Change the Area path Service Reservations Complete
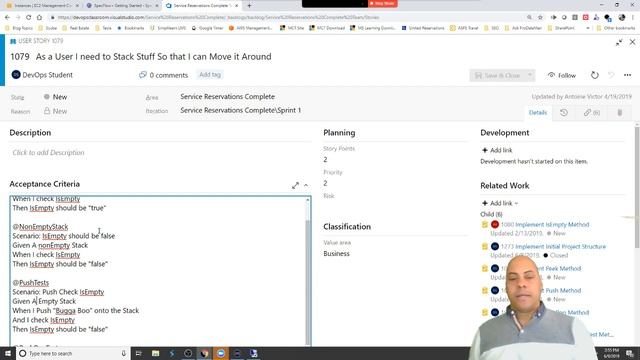 point(227,97)
